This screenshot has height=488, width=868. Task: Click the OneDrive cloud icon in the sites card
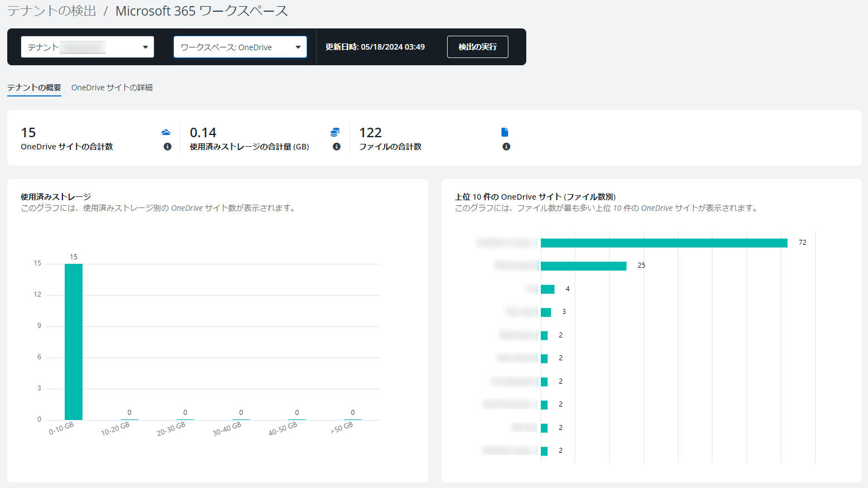pos(166,132)
